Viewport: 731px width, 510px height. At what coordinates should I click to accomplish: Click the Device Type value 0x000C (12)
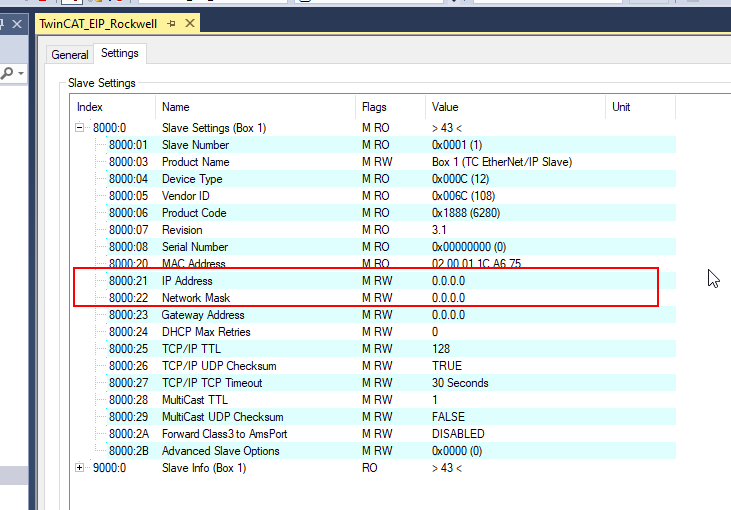tap(460, 179)
